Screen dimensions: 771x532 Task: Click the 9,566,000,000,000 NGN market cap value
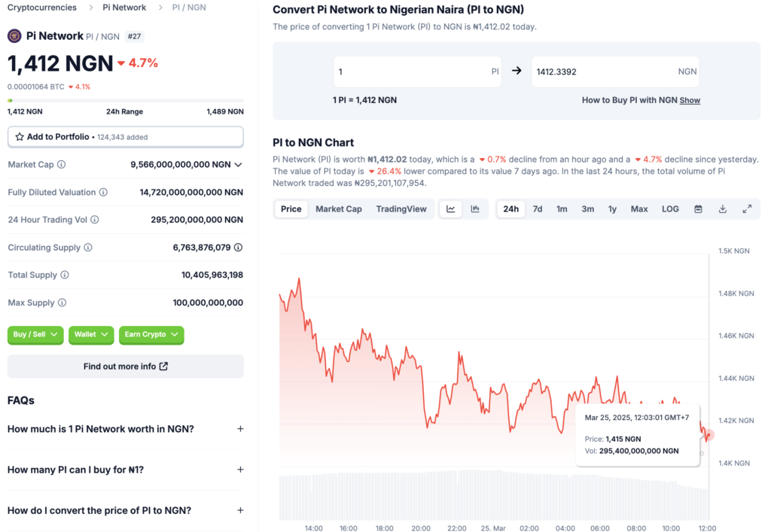(x=181, y=165)
